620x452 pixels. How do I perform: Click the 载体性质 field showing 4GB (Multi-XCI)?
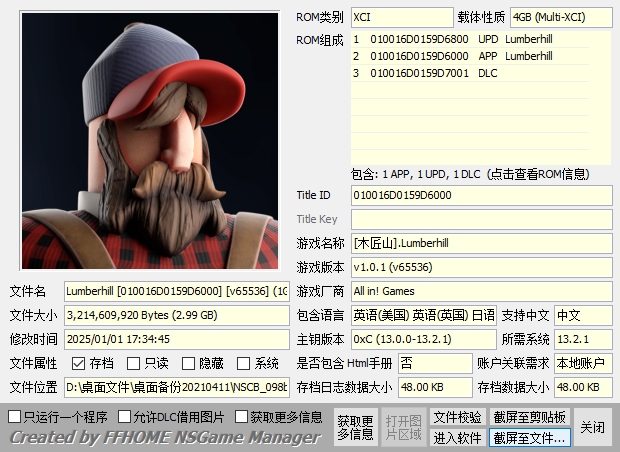pos(561,17)
